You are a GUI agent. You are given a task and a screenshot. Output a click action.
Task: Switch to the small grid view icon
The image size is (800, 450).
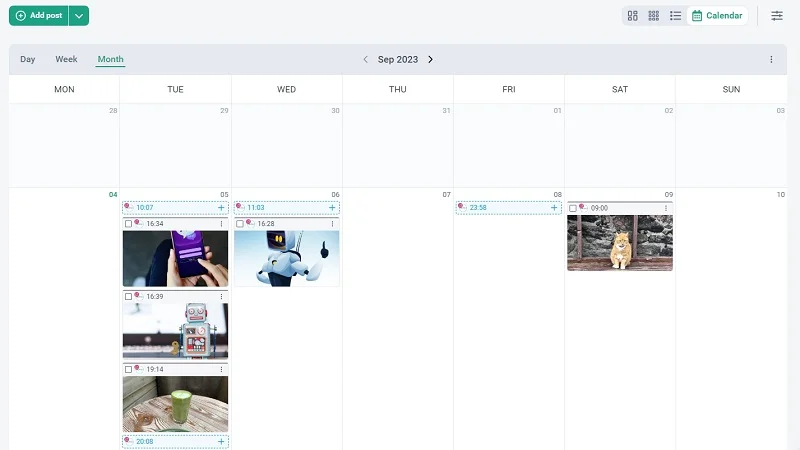654,16
